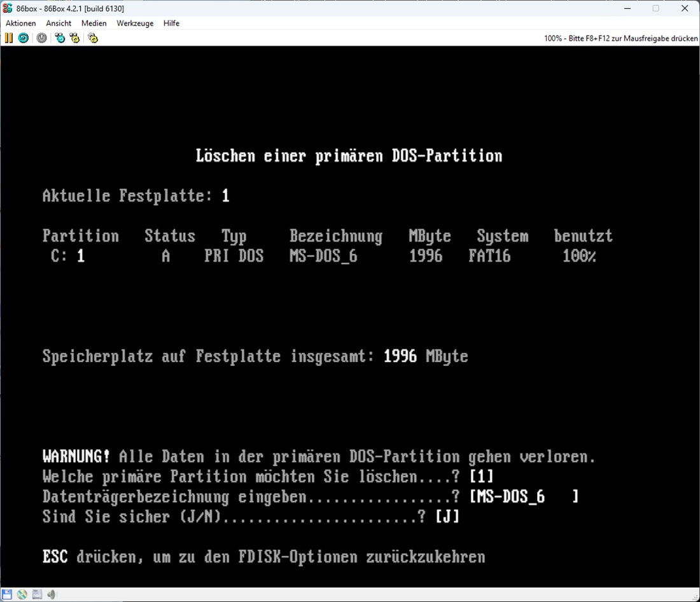Send Ctrl+Alt+Del via the toolbar icon

coord(60,38)
